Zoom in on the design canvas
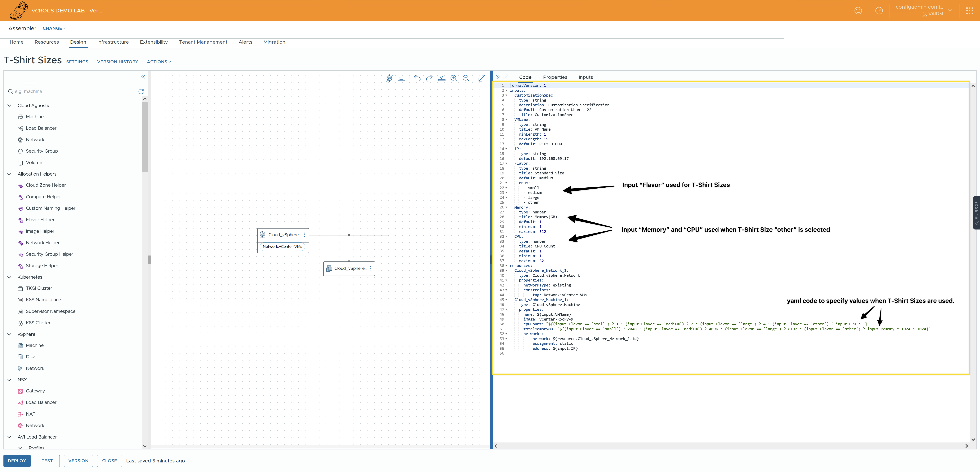This screenshot has width=980, height=472. tap(453, 78)
